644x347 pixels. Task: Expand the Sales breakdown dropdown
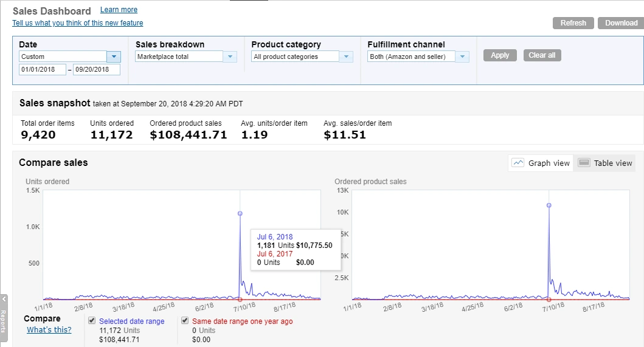pos(230,57)
